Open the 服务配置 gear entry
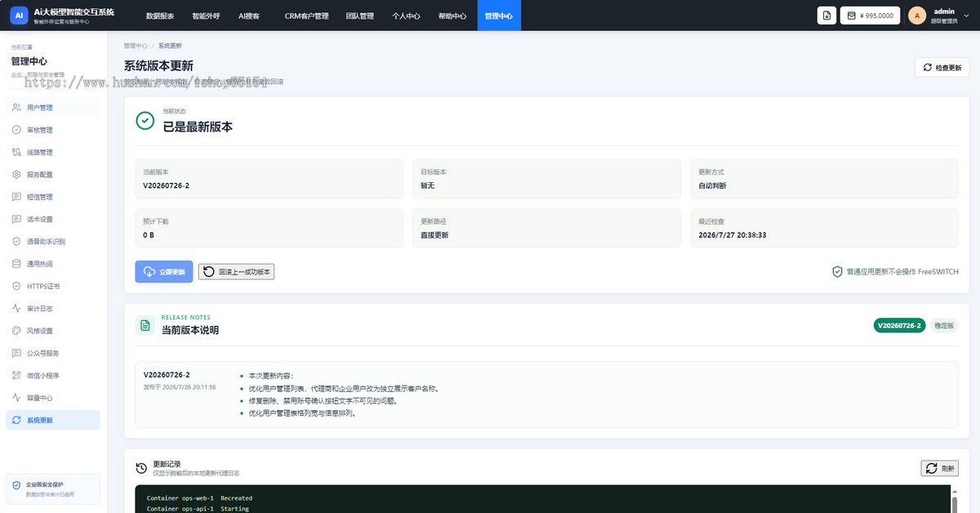This screenshot has width=980, height=513. pyautogui.click(x=53, y=175)
